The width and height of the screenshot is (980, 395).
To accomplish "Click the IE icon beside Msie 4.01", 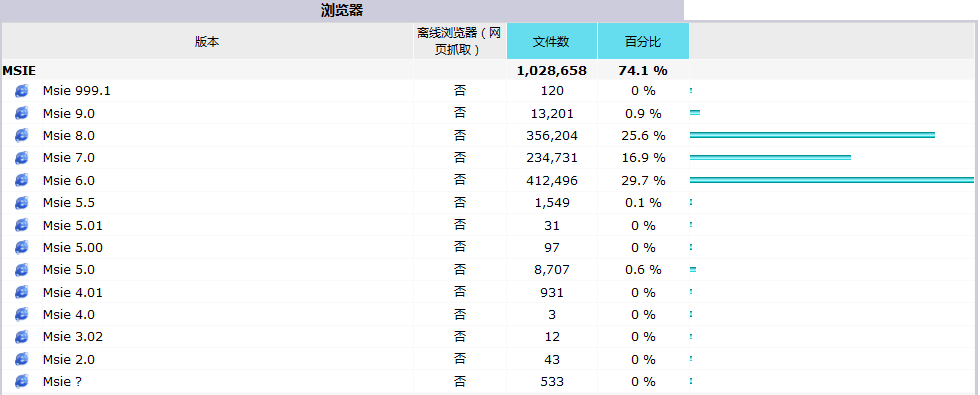I will click(x=22, y=292).
